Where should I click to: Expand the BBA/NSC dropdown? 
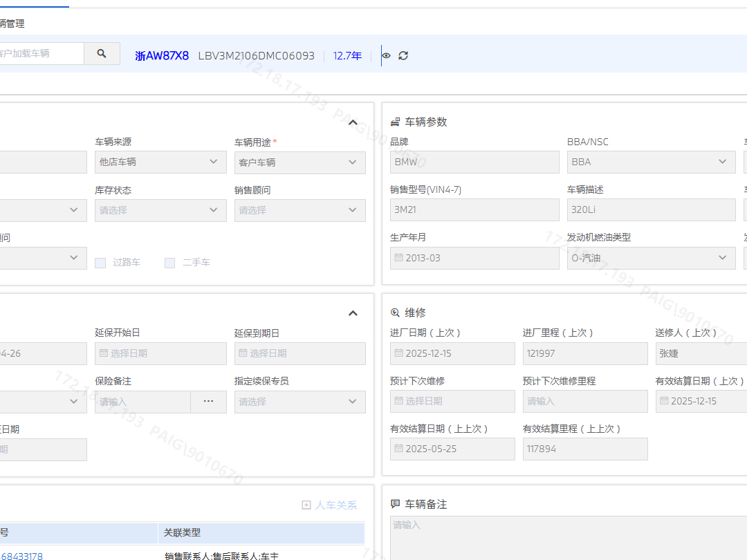click(x=651, y=162)
